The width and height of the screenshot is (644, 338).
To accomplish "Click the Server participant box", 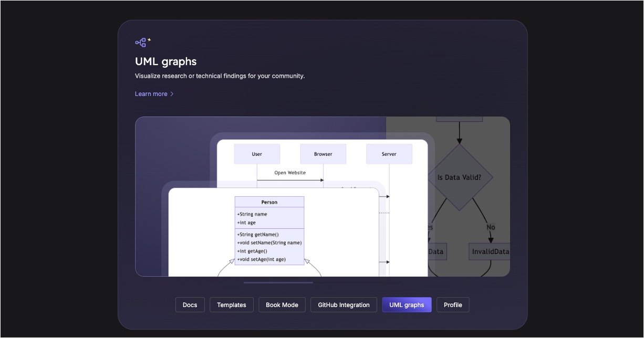I will [389, 154].
